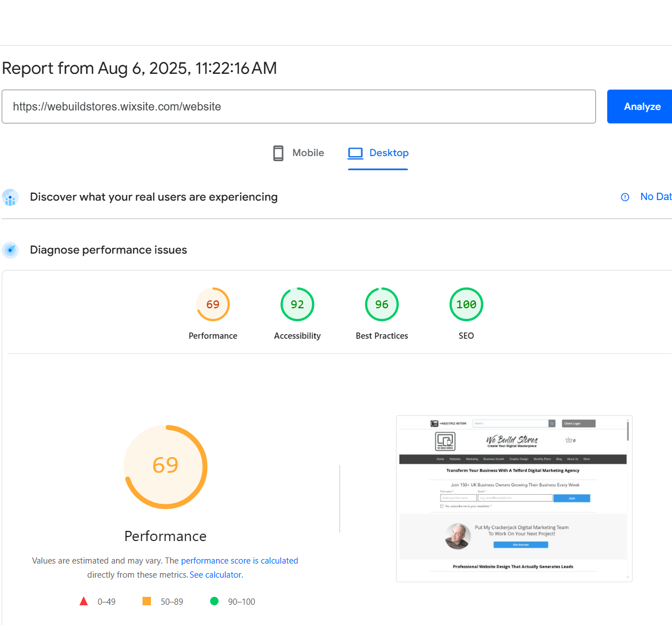
Task: Click the large orange Performance 69 gauge
Action: tap(166, 467)
